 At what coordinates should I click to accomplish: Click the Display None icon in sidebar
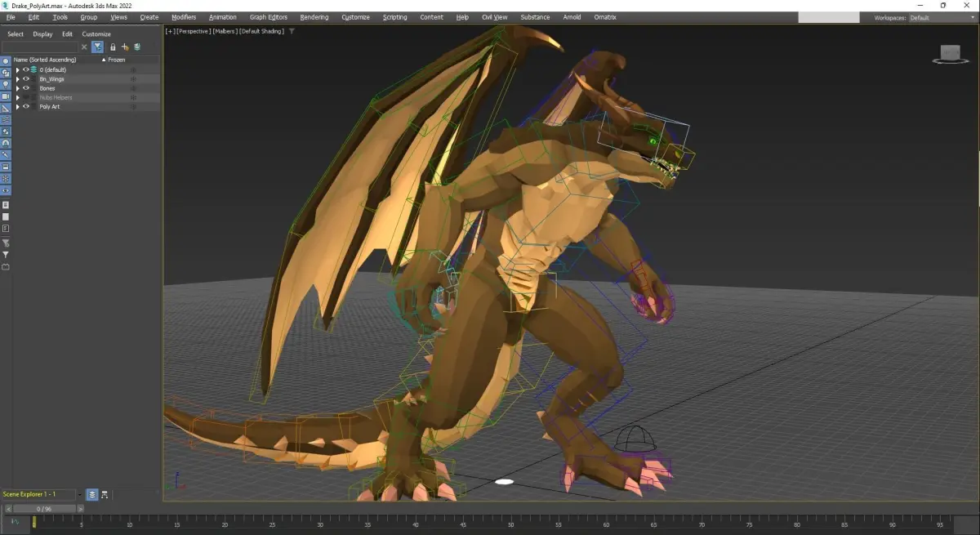click(6, 216)
